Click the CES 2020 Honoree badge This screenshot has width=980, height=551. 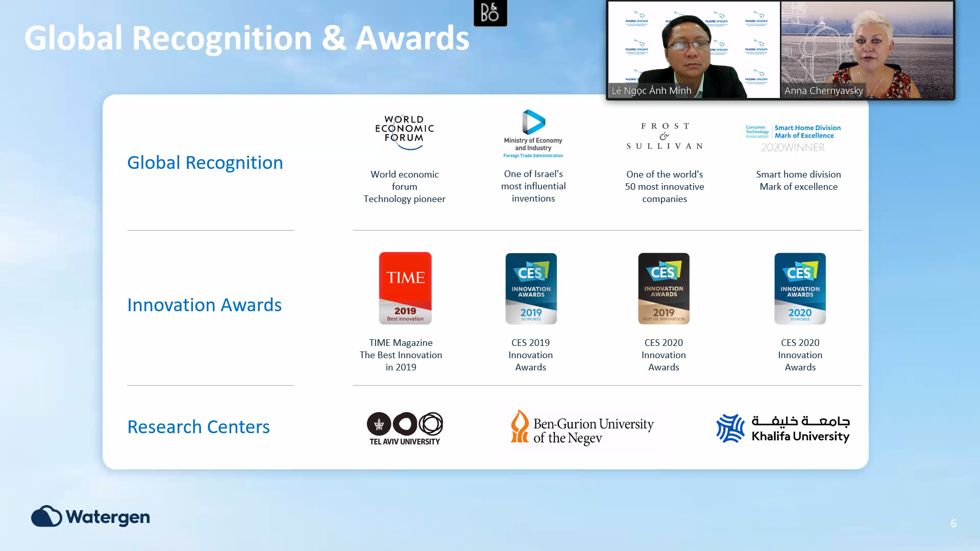tap(800, 288)
